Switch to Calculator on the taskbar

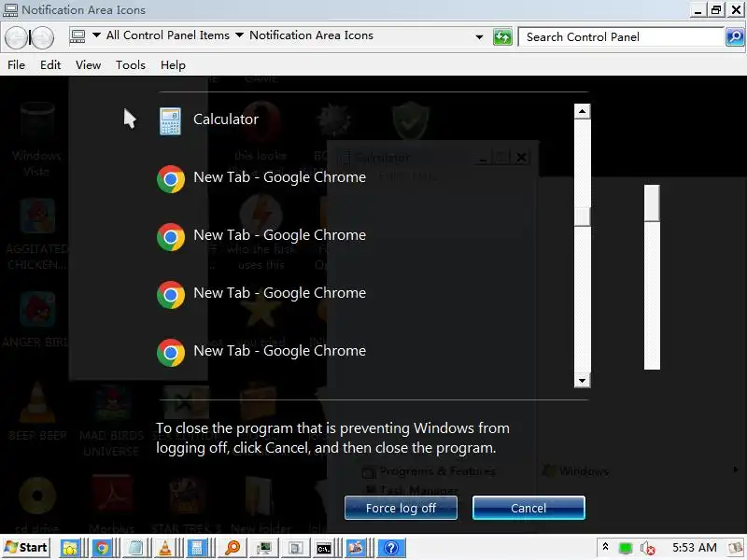tap(197, 548)
